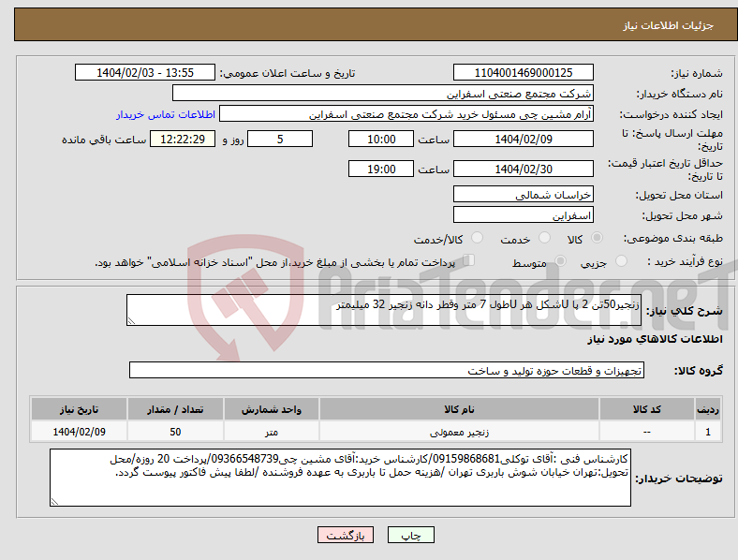Click the response deadline date 1404/02/09 field
Viewport: 738px width, 560px height.
tap(523, 139)
